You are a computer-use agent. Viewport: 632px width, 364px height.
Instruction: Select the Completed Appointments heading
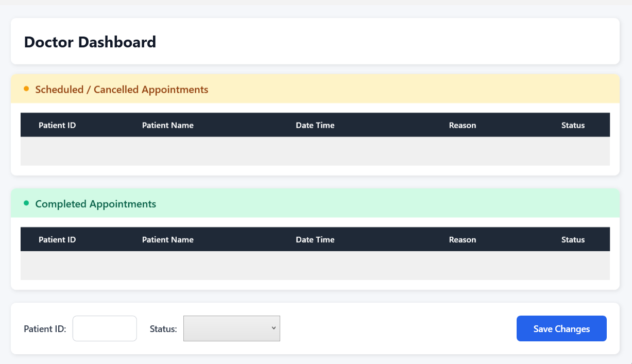(x=95, y=204)
